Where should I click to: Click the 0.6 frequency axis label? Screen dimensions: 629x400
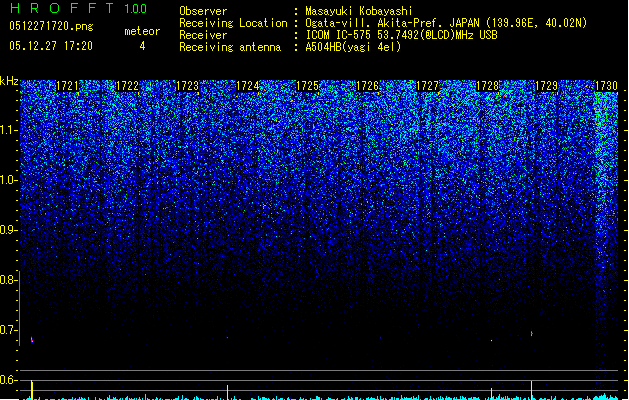pos(8,380)
